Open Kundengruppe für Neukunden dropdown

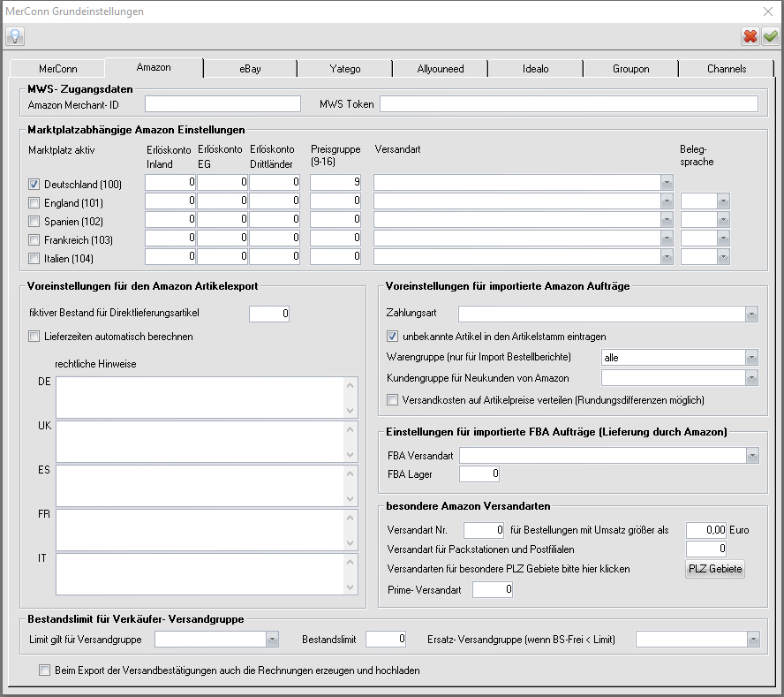(751, 378)
